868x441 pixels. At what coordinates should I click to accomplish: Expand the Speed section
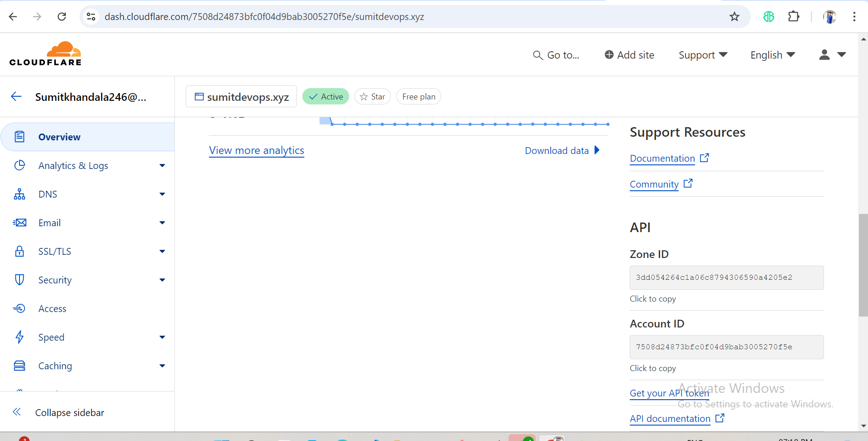[162, 337]
